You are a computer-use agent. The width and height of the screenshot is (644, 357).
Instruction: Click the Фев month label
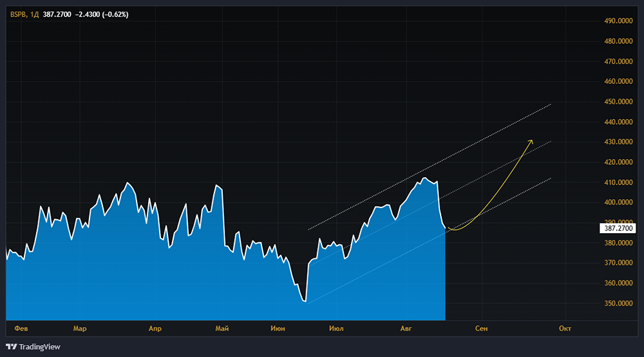pos(21,329)
